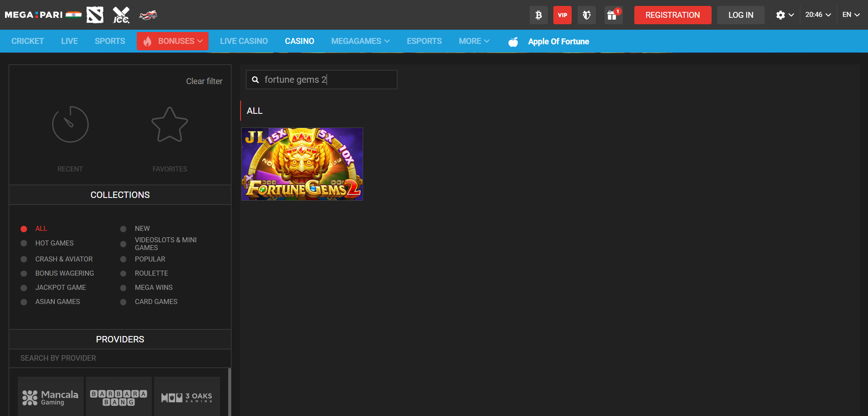This screenshot has height=416, width=868.
Task: Open the airplane crash game icon
Action: click(x=148, y=15)
